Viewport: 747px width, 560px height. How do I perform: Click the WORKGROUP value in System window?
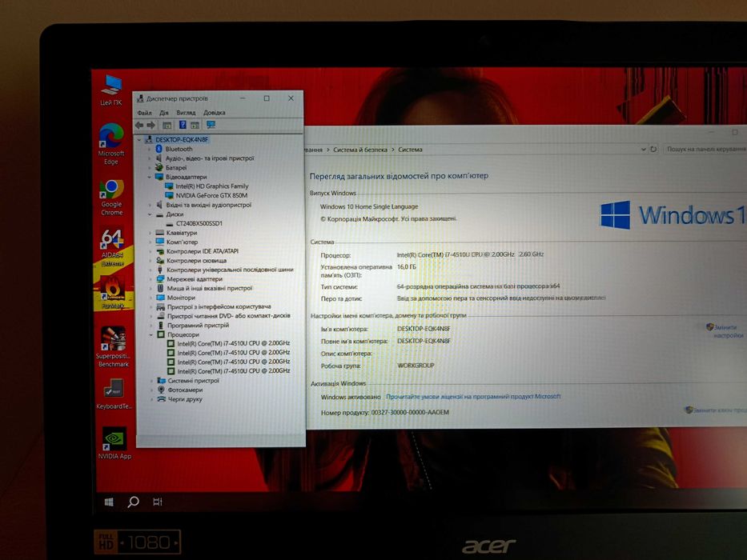416,366
